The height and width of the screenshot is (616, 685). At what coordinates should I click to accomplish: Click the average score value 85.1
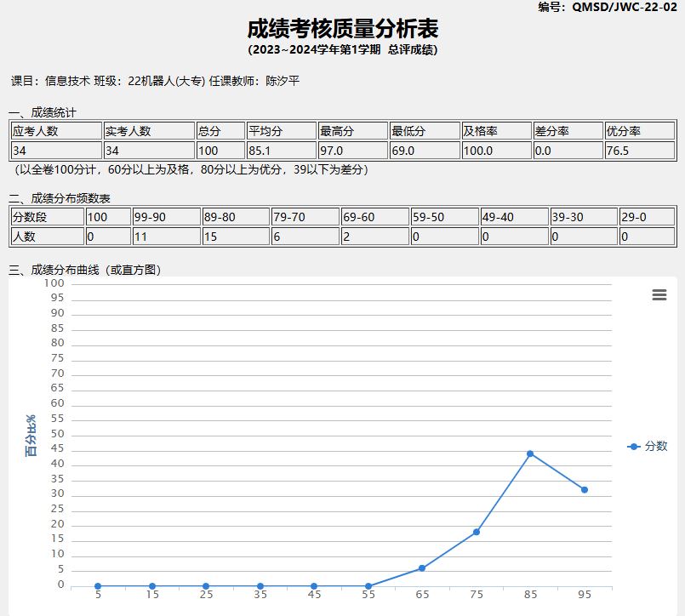coord(282,151)
